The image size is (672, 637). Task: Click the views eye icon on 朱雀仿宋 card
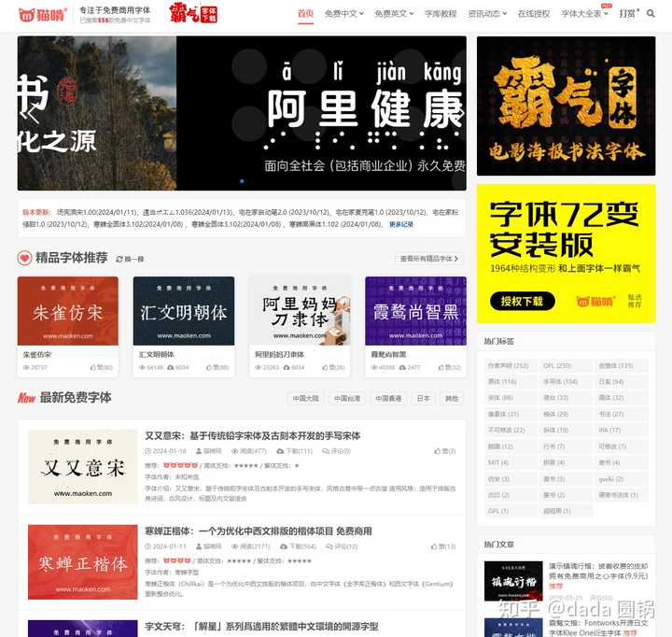[26, 368]
